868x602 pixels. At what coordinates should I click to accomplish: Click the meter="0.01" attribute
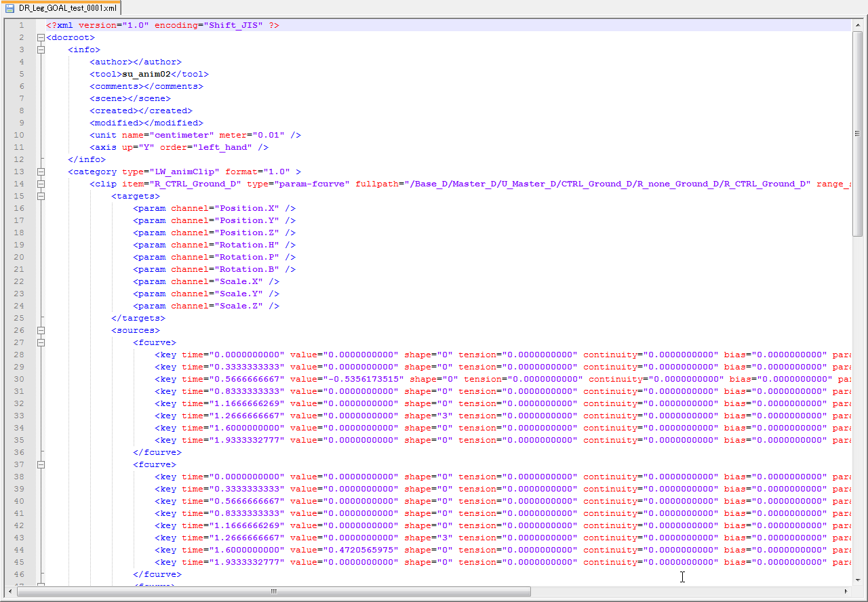pos(252,135)
